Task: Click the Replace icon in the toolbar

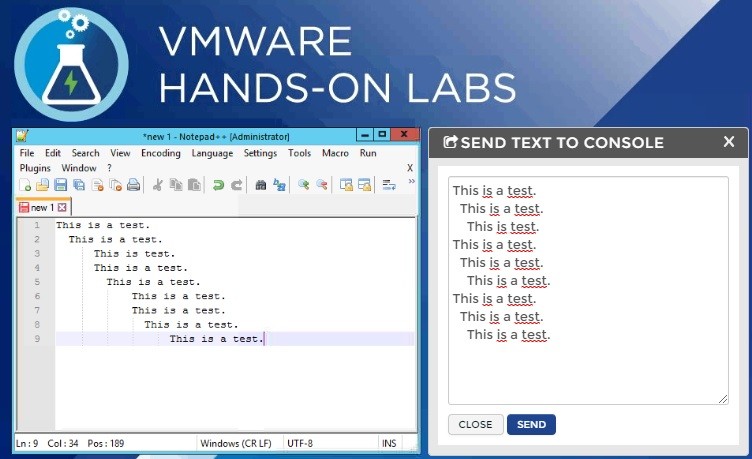Action: click(x=279, y=185)
